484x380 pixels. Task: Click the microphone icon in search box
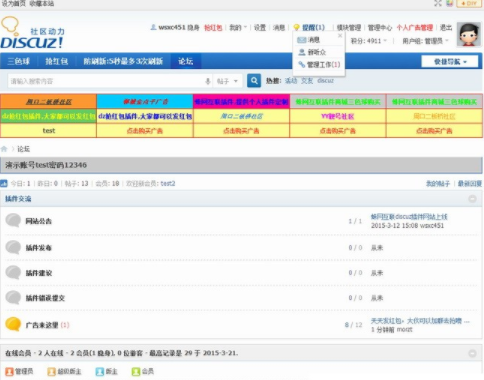pyautogui.click(x=208, y=81)
